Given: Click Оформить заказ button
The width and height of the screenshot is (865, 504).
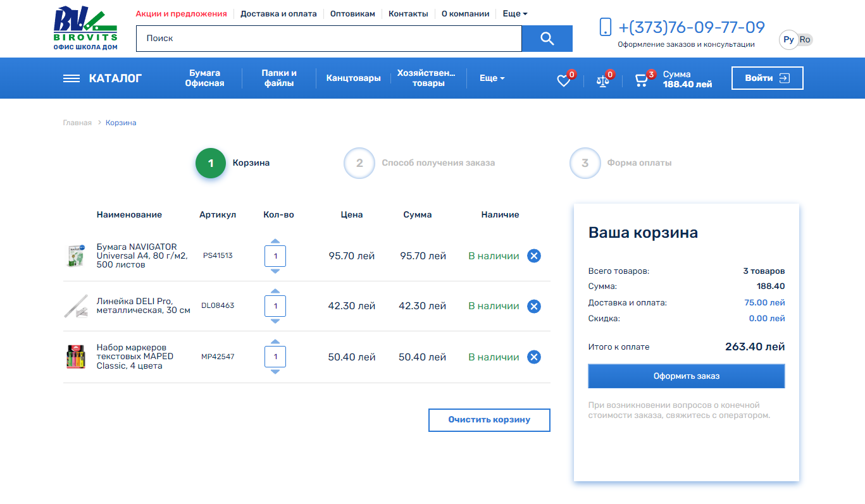Looking at the screenshot, I should [x=687, y=376].
